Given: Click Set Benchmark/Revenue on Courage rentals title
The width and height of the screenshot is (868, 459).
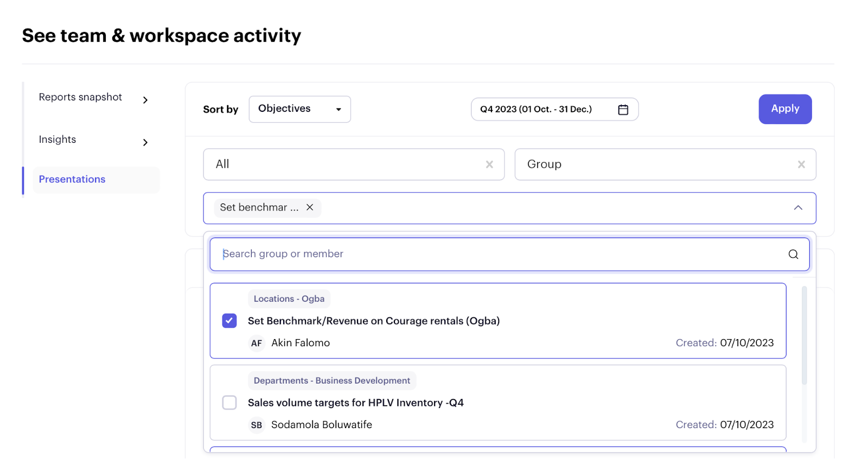Looking at the screenshot, I should click(x=374, y=321).
